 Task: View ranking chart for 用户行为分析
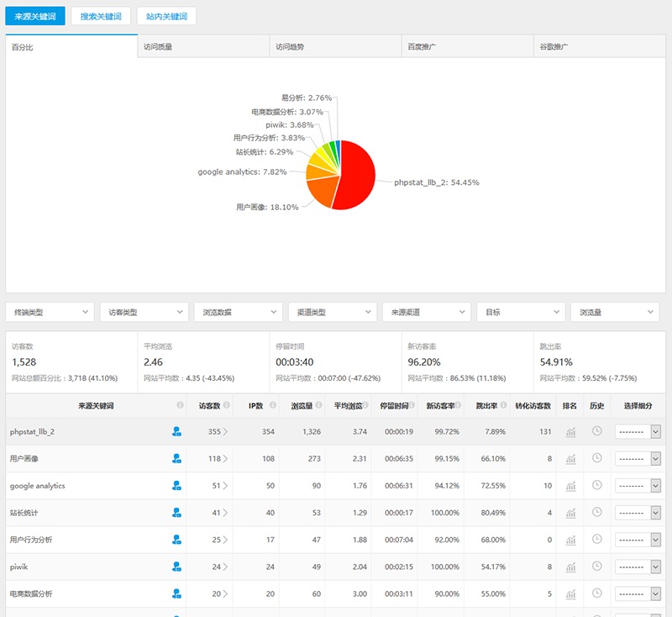click(x=570, y=541)
